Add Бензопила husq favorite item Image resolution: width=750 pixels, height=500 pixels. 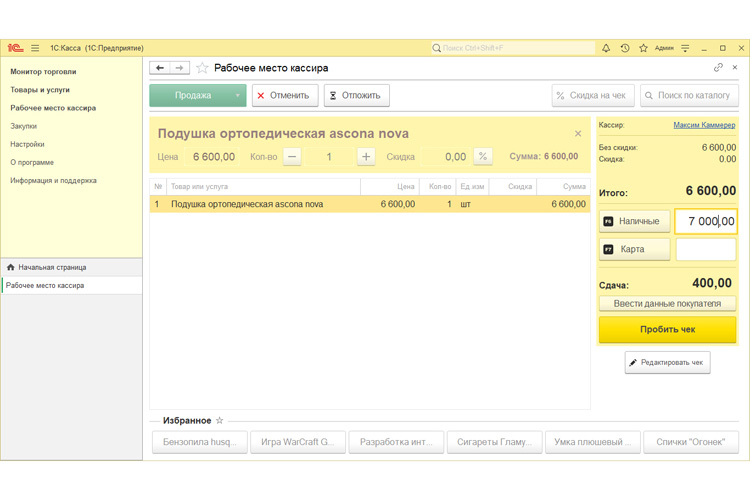point(199,442)
